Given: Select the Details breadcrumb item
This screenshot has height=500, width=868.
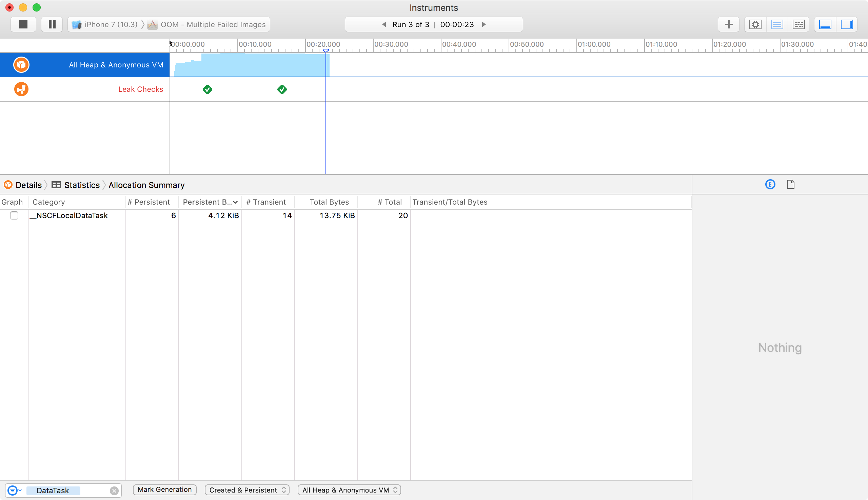Looking at the screenshot, I should (x=28, y=185).
